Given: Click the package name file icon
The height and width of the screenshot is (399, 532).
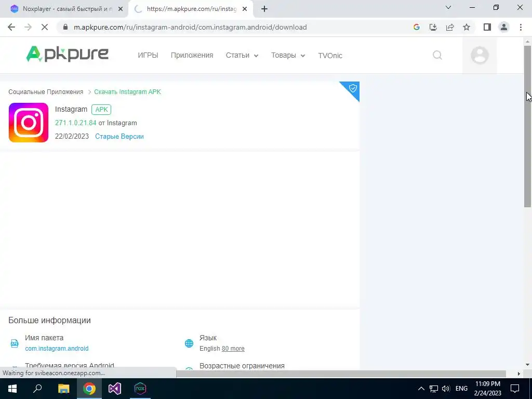Looking at the screenshot, I should pyautogui.click(x=15, y=343).
